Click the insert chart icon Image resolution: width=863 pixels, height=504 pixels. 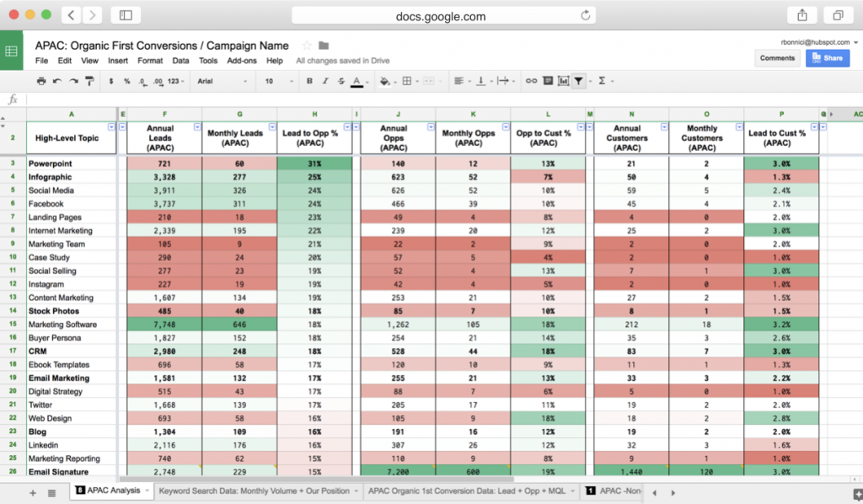(561, 81)
